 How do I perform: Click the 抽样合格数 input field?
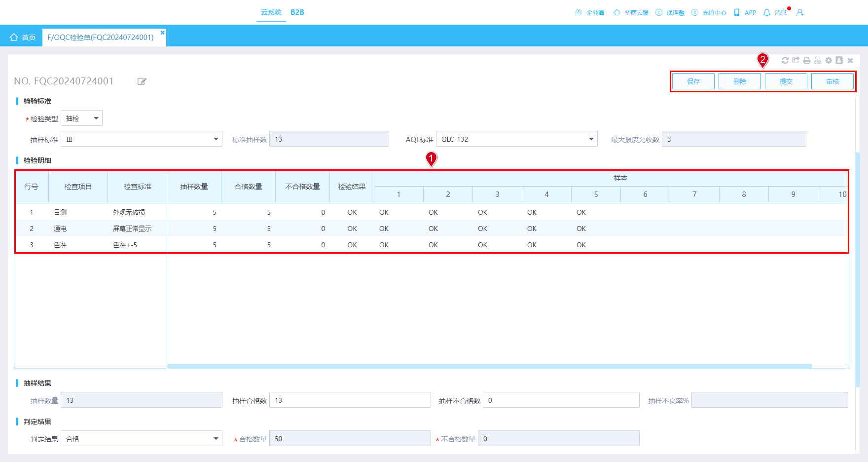350,400
